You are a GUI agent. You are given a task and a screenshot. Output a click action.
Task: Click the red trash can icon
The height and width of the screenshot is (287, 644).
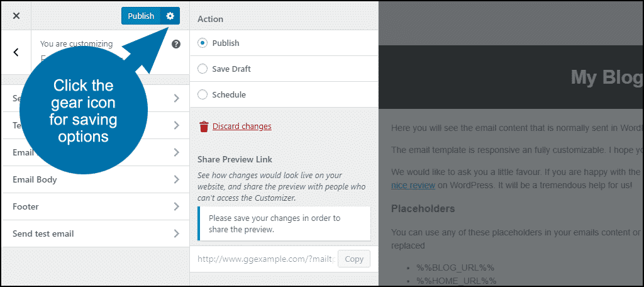tap(204, 127)
